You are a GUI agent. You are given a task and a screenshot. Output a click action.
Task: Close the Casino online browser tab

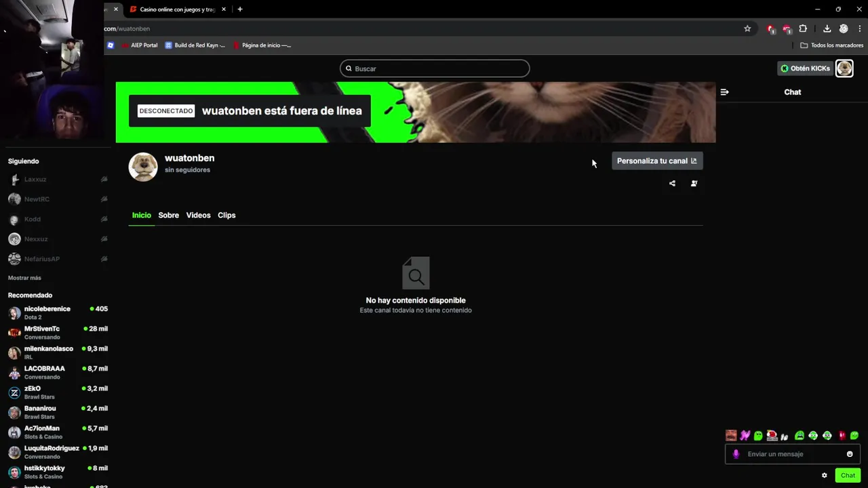(x=223, y=9)
